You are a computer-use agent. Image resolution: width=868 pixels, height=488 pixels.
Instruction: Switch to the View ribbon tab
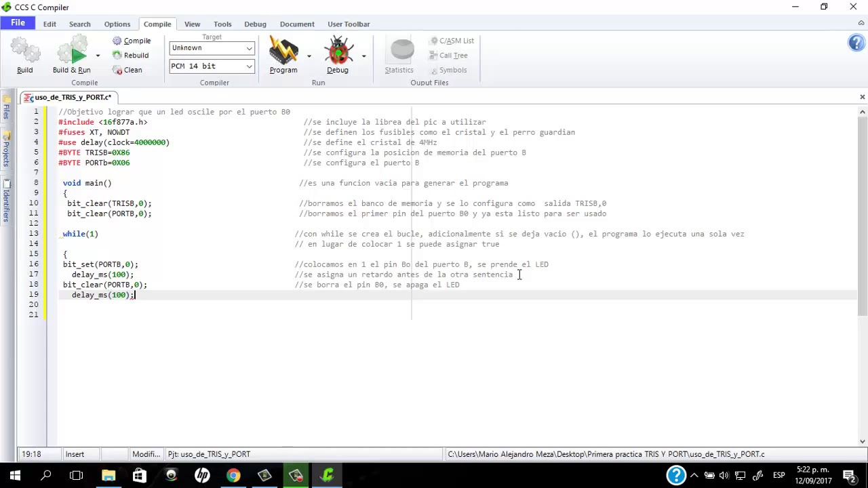pyautogui.click(x=192, y=24)
